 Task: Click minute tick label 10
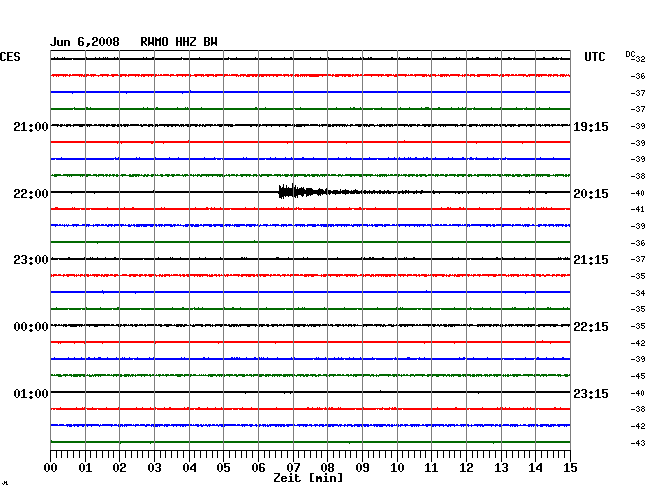point(397,468)
